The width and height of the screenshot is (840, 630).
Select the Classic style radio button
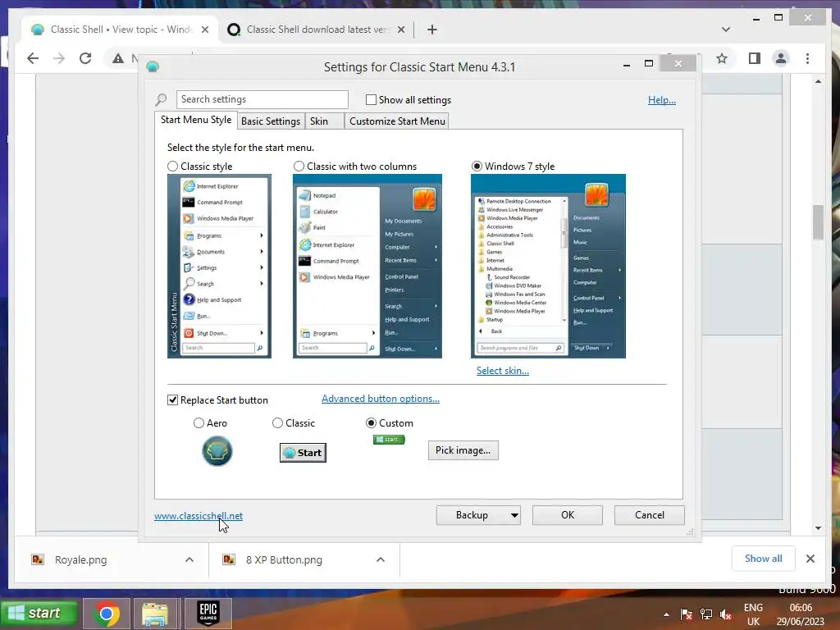coord(172,167)
